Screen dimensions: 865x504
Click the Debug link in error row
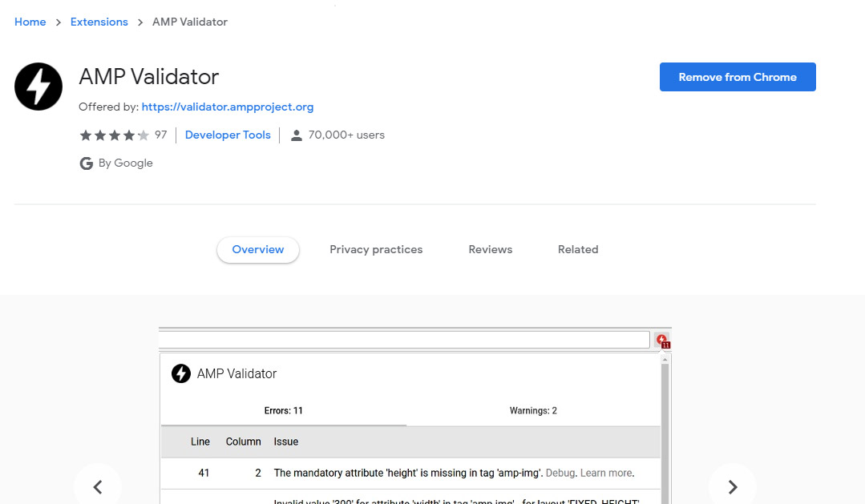(x=560, y=473)
